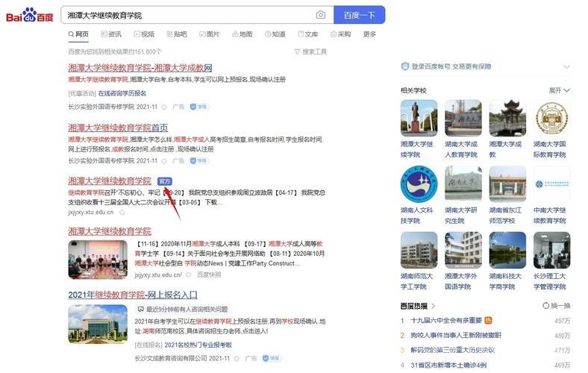Select the 网页 tab
The image size is (588, 373).
[x=78, y=34]
